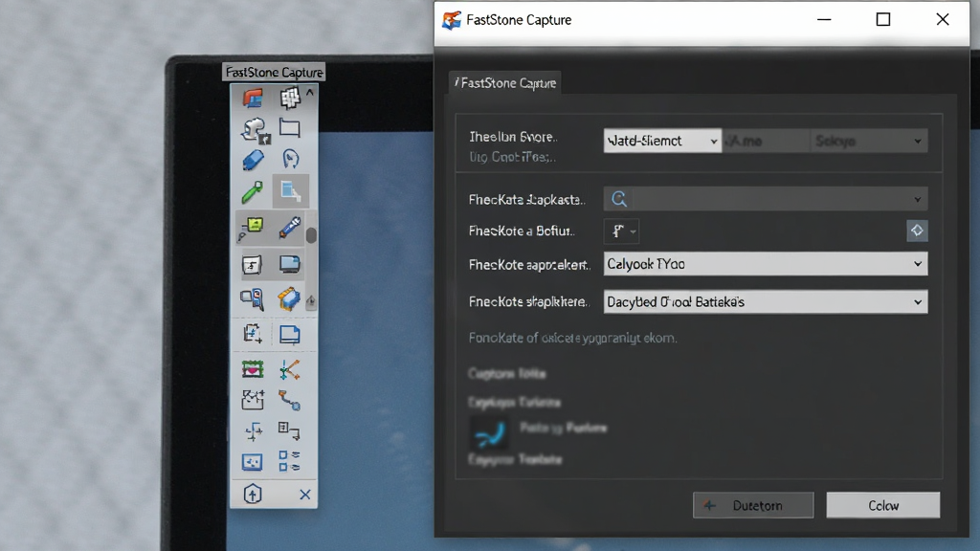The width and height of the screenshot is (980, 551).
Task: Select the blue pen with orange tip
Action: 289,227
